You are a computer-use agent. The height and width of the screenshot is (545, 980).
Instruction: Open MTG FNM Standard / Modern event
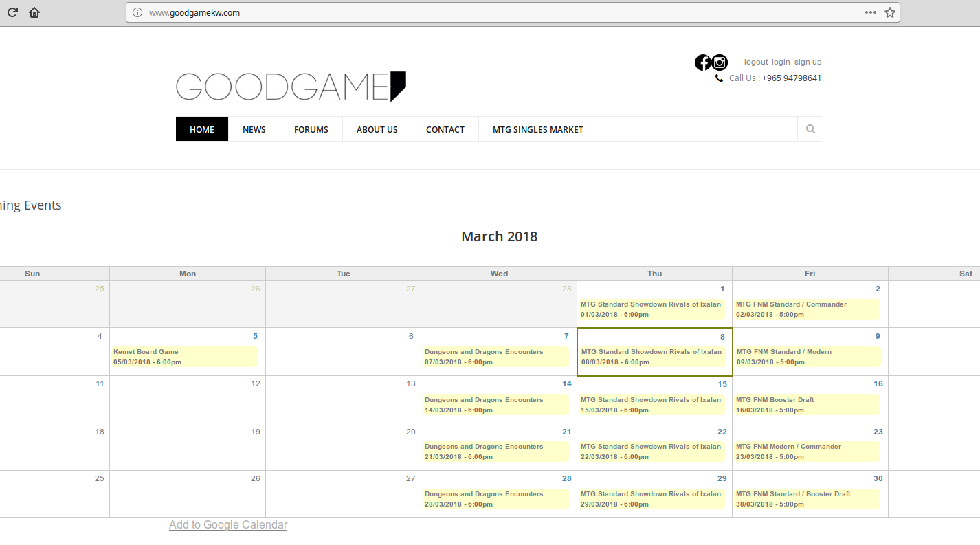tap(808, 356)
